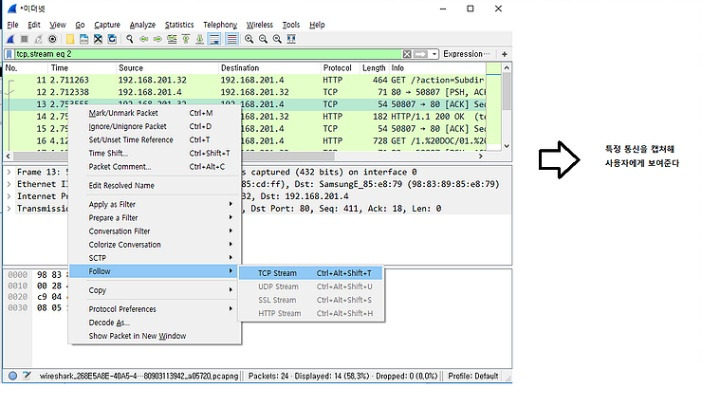702x394 pixels.
Task: Choose Packet Comment... in the context menu
Action: pos(155,167)
